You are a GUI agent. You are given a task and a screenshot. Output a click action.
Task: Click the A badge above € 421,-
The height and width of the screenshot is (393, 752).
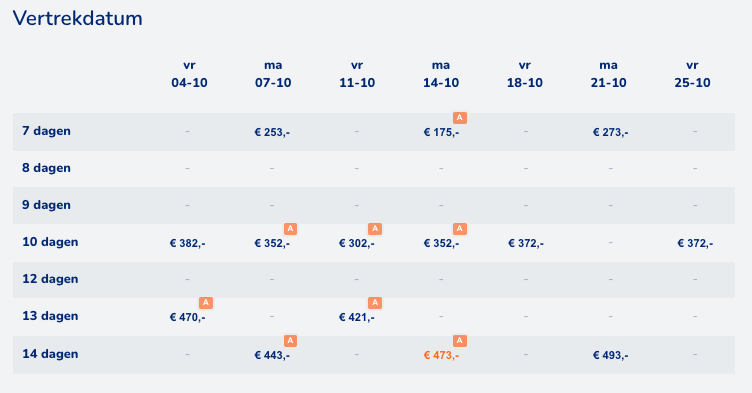pyautogui.click(x=375, y=303)
